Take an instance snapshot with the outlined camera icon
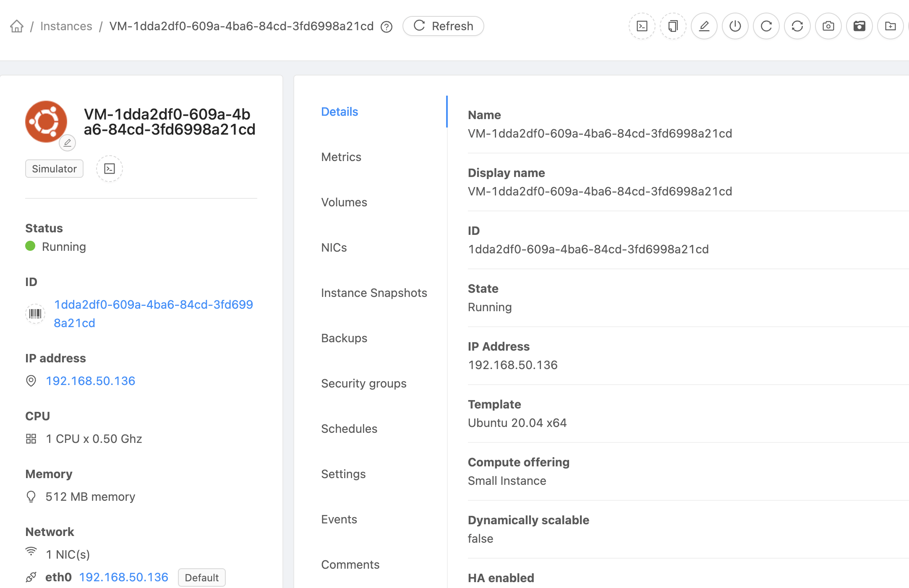Viewport: 909px width, 588px height. tap(828, 26)
